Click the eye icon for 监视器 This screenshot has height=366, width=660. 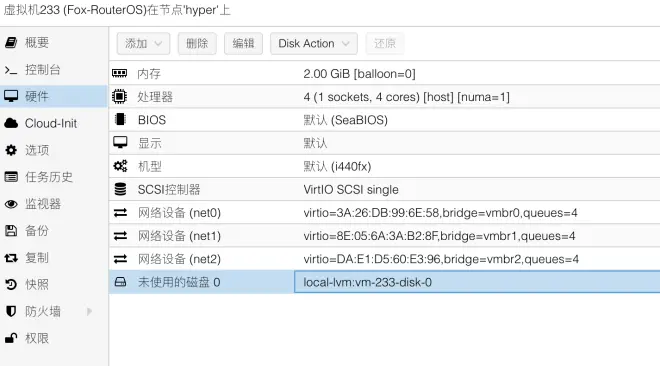click(11, 204)
